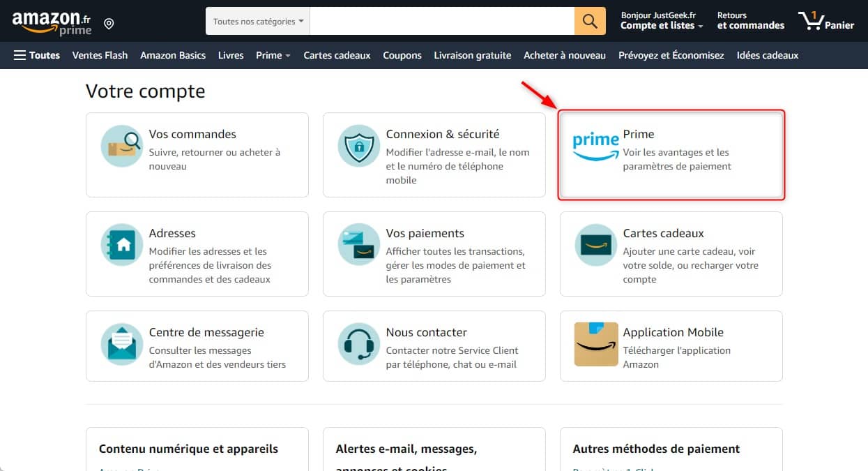Viewport: 868px width, 471px height.
Task: Open the Toutes nos catégories dropdown
Action: tap(258, 21)
